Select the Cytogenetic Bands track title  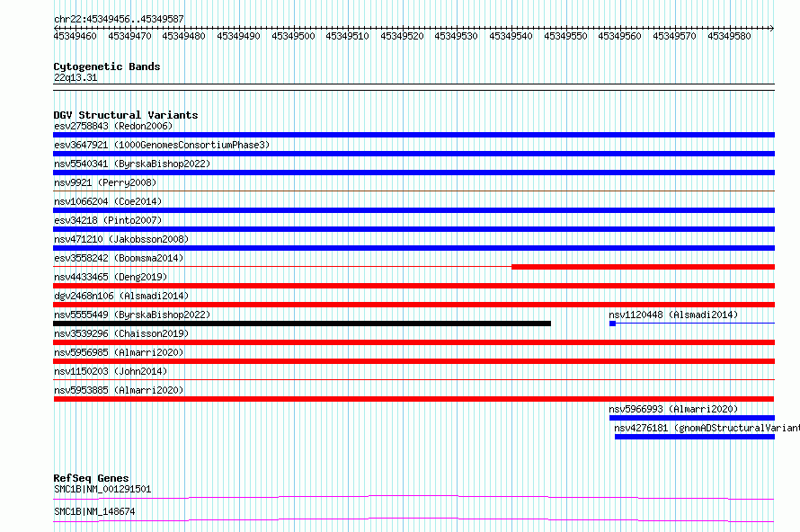(107, 66)
